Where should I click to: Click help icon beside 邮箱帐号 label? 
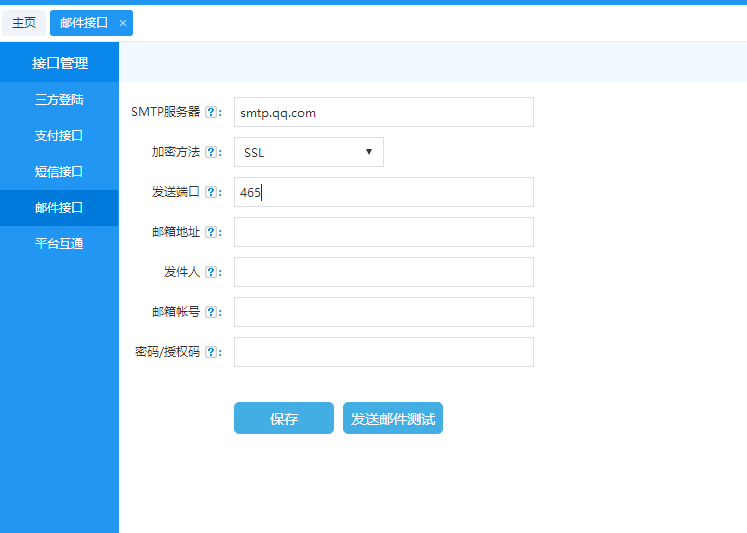coord(210,312)
